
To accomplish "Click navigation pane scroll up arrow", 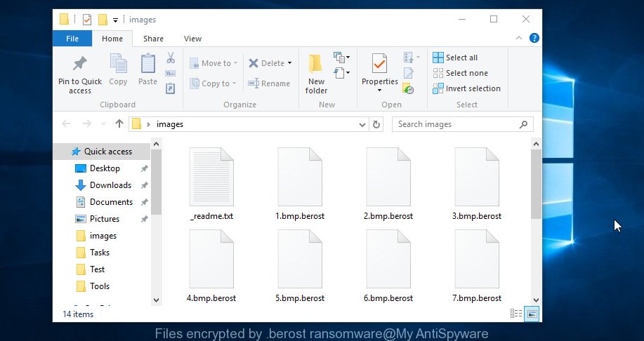I will pos(156,144).
